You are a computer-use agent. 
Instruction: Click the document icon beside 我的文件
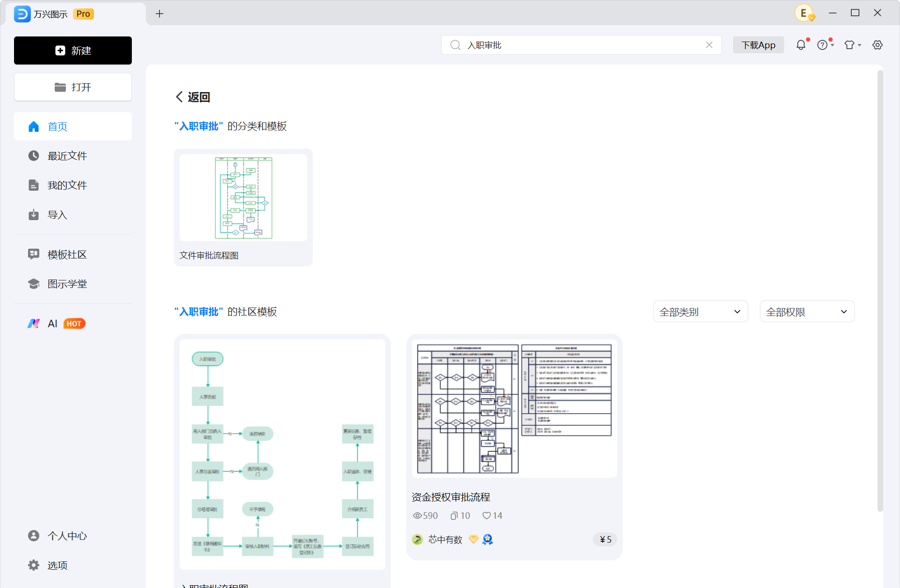[x=34, y=185]
